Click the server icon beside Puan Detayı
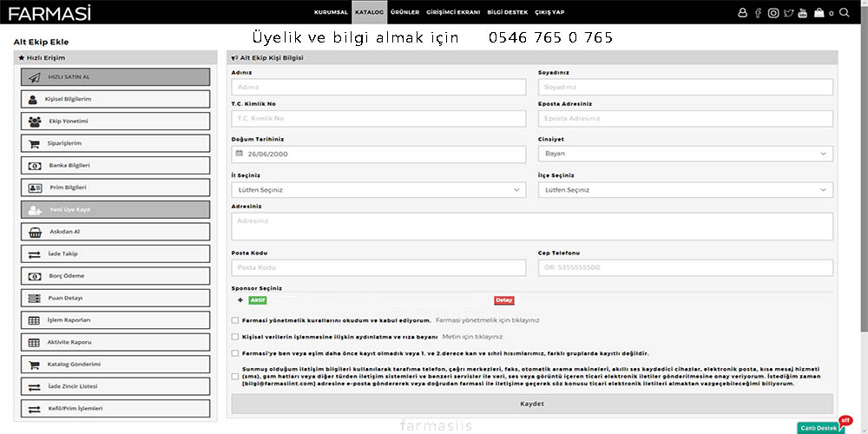The image size is (868, 434). point(35,299)
